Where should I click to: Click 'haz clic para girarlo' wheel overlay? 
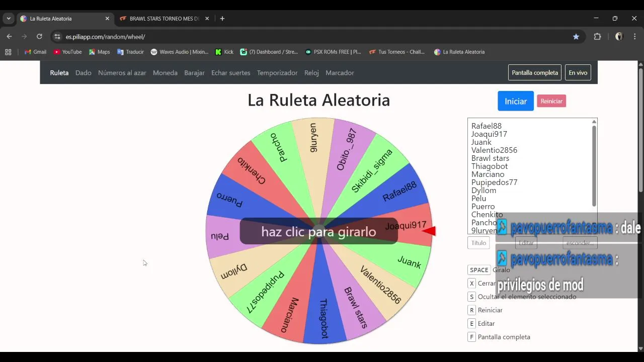click(318, 231)
